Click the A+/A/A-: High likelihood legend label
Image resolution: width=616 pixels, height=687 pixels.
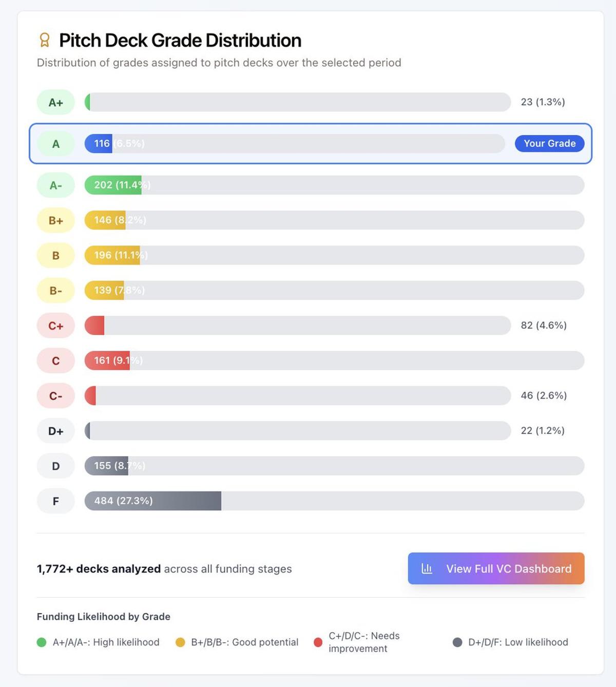tap(106, 642)
